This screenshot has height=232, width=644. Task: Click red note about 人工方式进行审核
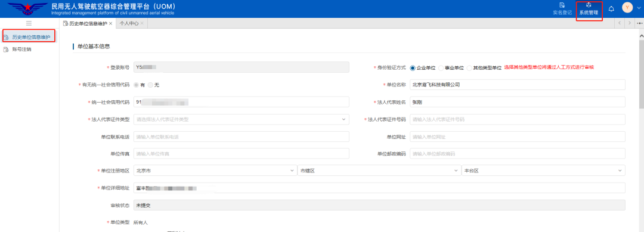(x=549, y=67)
